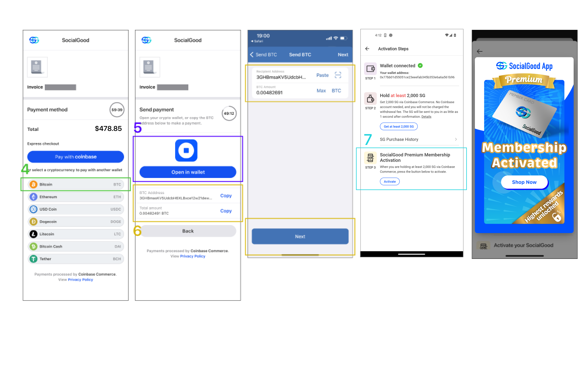Click the Bitcoin BTC payment option icon
Screen dimensions: 588x372
[x=34, y=184]
